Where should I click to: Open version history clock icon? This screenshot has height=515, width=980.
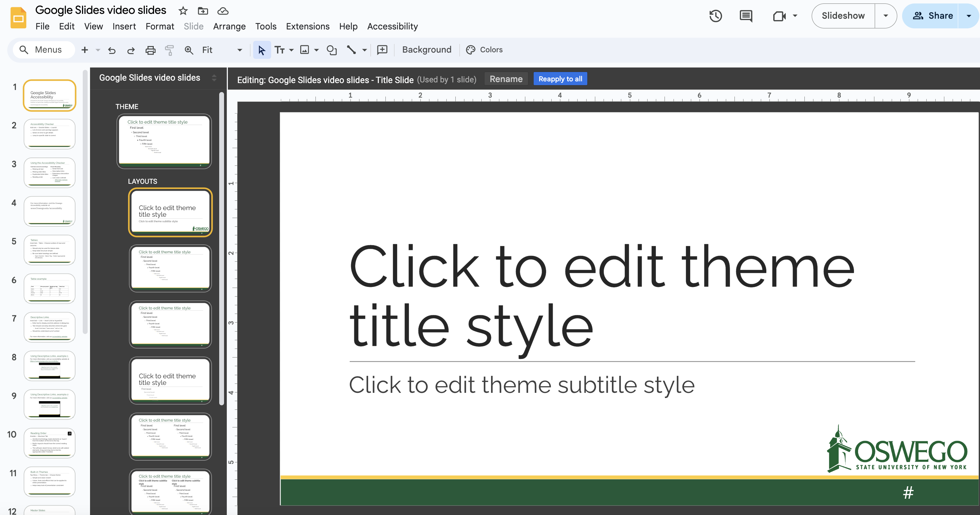point(715,16)
